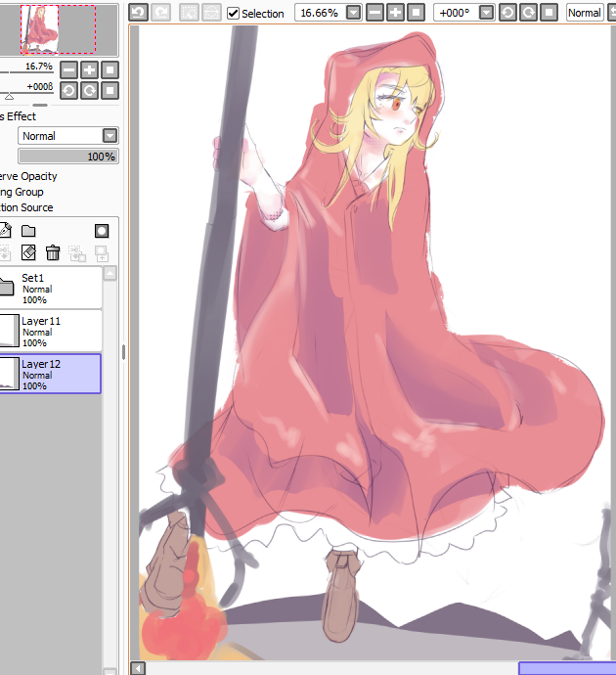
Task: Click the Layer11 thumbnail
Action: click(x=10, y=331)
